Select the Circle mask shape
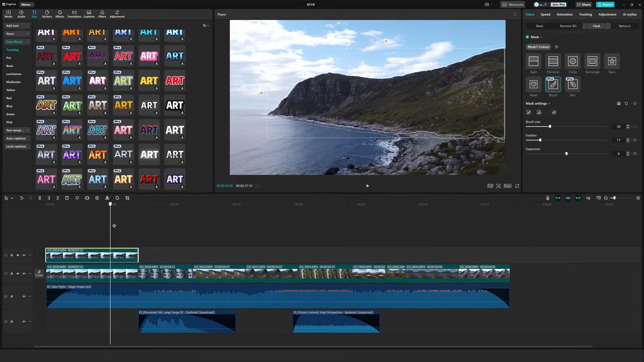 573,61
